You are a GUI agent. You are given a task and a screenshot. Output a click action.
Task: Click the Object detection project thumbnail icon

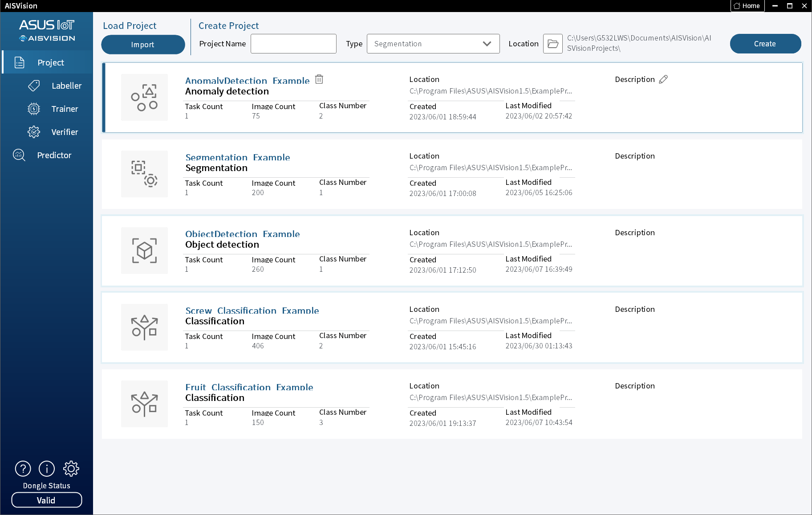[144, 250]
